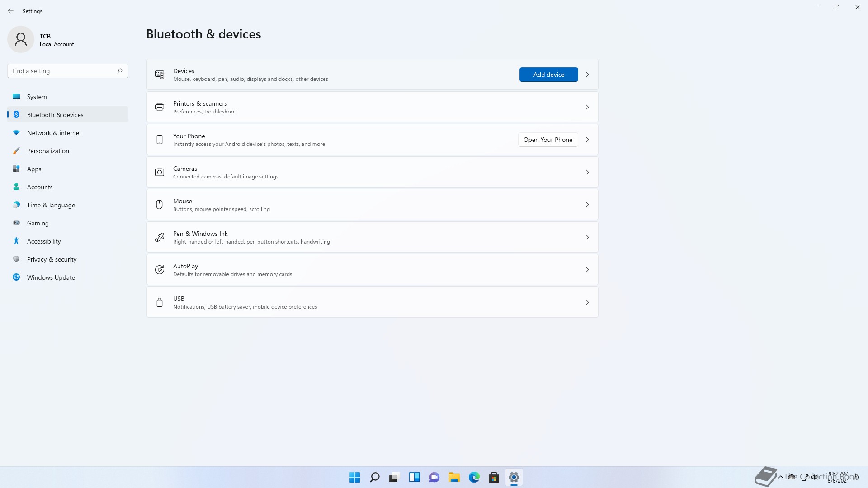Click the Mouse icon
868x488 pixels.
pyautogui.click(x=160, y=205)
